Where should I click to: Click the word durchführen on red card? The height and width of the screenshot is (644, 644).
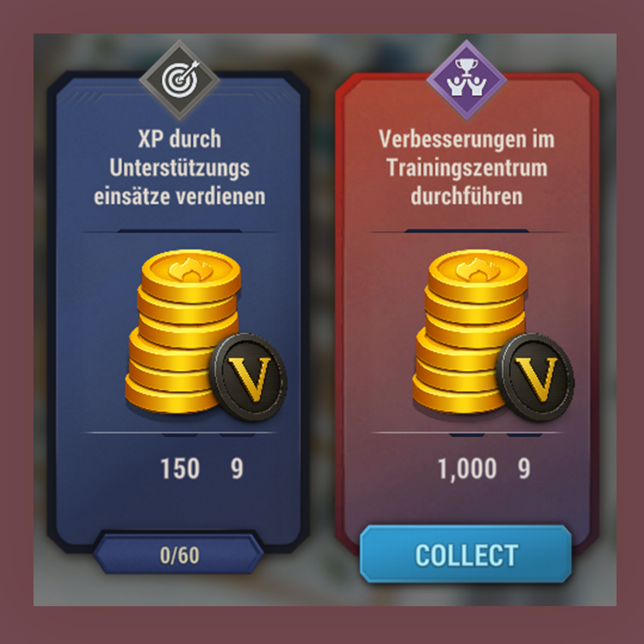[x=466, y=197]
